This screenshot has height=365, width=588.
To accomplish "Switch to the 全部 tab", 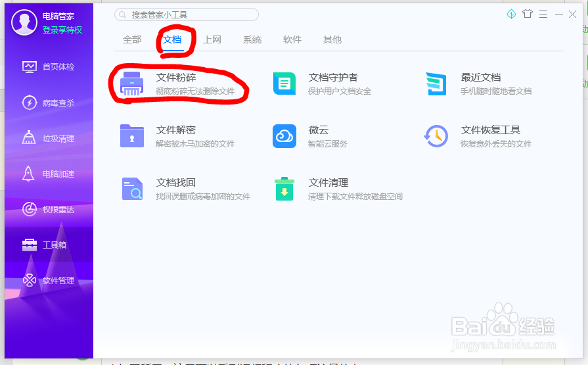I will click(x=132, y=39).
